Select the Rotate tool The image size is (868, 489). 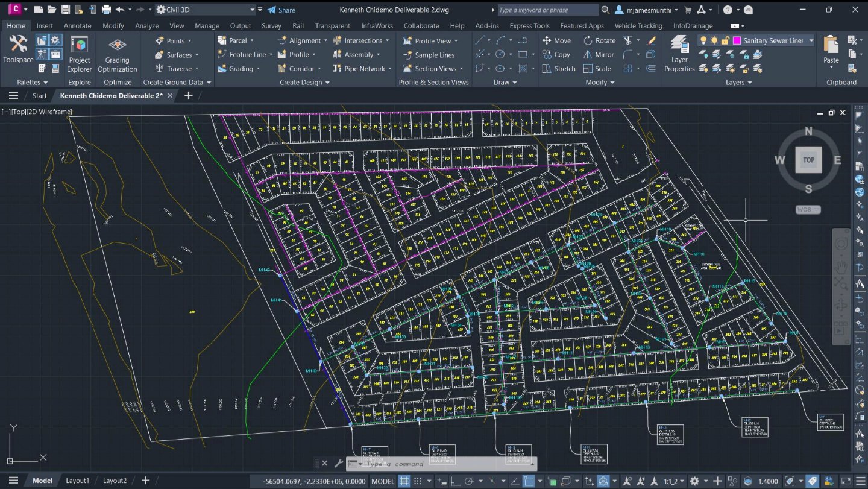click(600, 40)
